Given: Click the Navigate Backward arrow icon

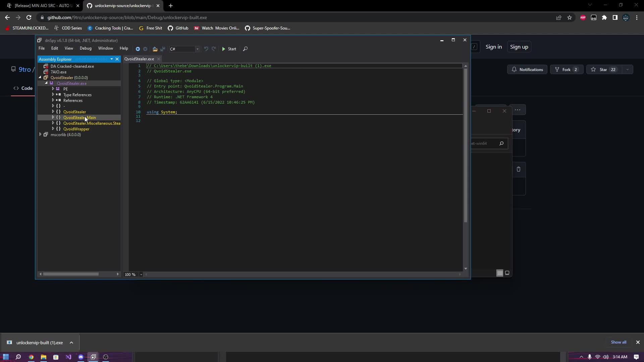Looking at the screenshot, I should point(138,49).
